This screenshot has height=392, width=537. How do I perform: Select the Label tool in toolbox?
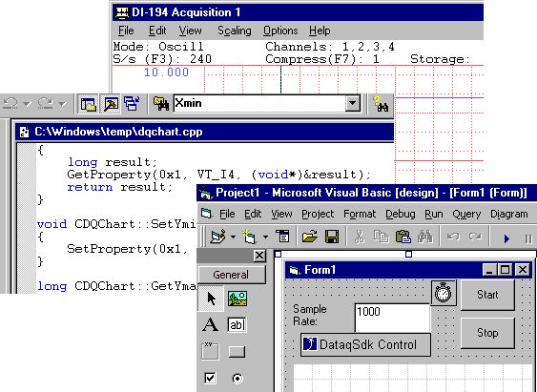pyautogui.click(x=210, y=324)
